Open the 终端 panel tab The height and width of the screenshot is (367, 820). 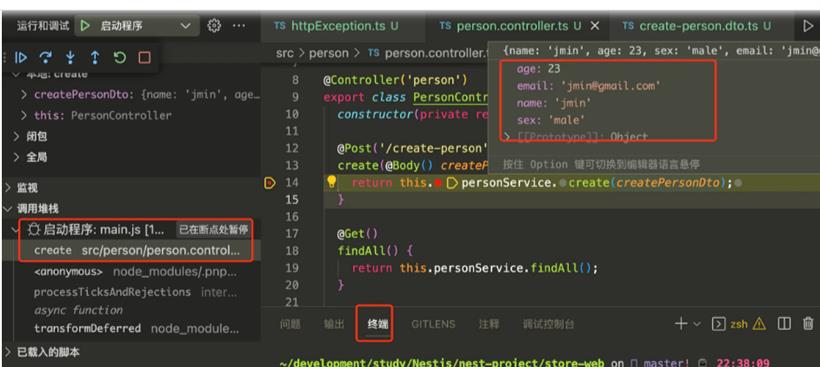coord(378,324)
